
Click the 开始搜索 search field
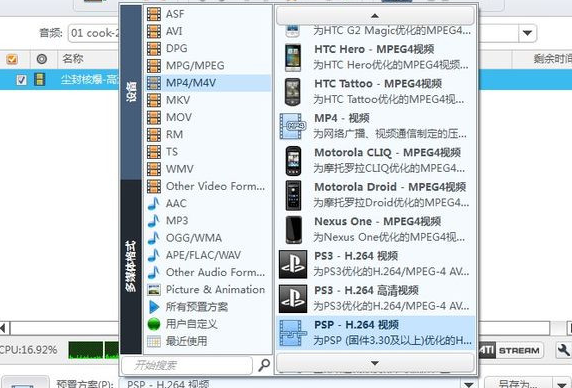click(187, 365)
